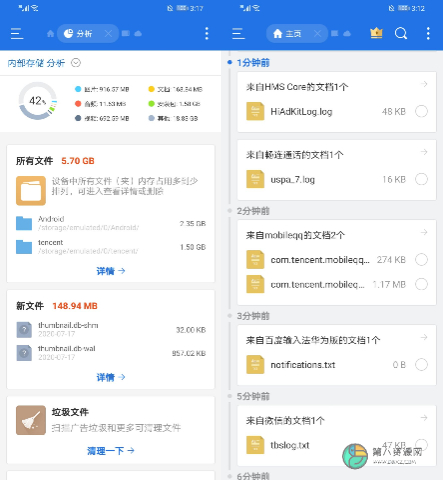Tap the 42% storage usage ring

pos(37,101)
